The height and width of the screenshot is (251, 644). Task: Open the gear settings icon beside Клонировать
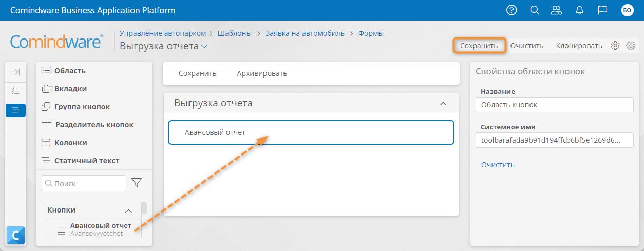[615, 46]
